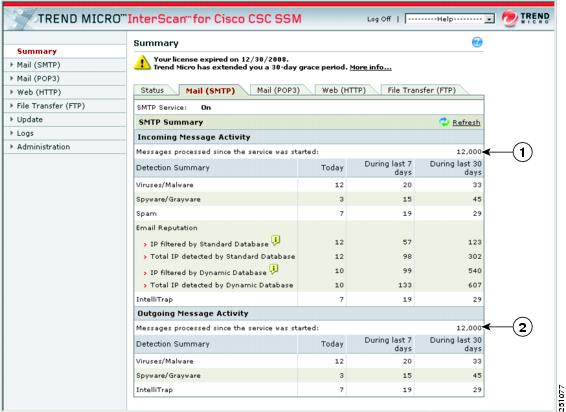Switch to the File Transfer (FTP) tab

[x=422, y=90]
